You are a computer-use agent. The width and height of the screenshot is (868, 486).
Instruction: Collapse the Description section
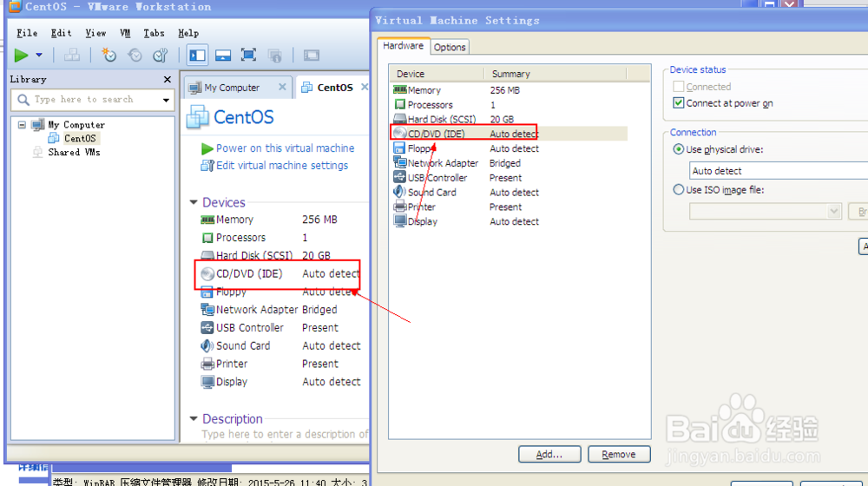[194, 419]
